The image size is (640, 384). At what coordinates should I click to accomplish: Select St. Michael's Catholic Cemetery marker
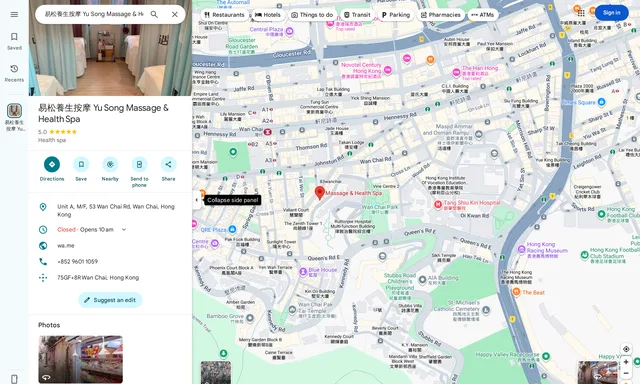click(x=486, y=311)
